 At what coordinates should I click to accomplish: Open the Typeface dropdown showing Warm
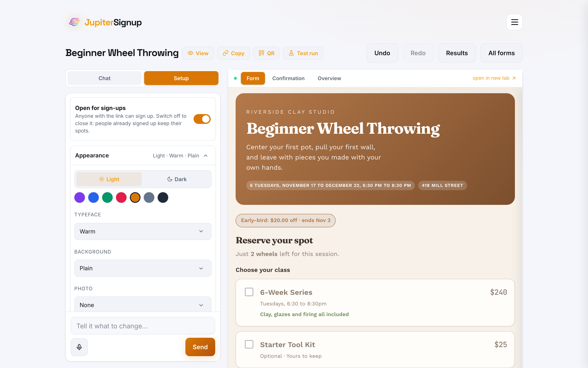pyautogui.click(x=143, y=231)
